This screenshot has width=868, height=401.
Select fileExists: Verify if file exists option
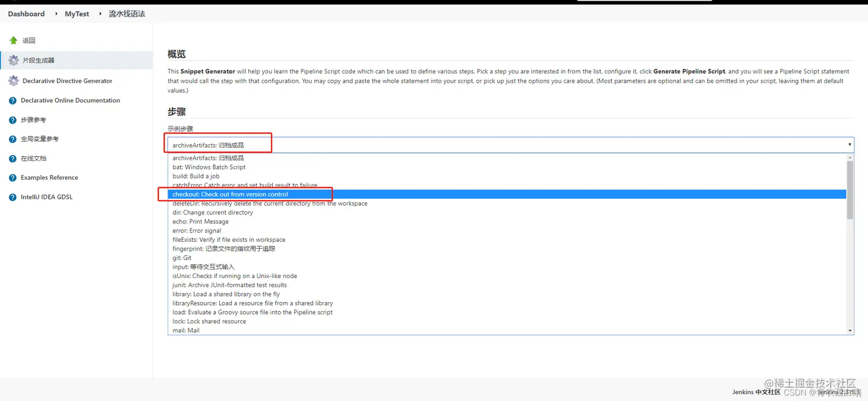pyautogui.click(x=507, y=240)
